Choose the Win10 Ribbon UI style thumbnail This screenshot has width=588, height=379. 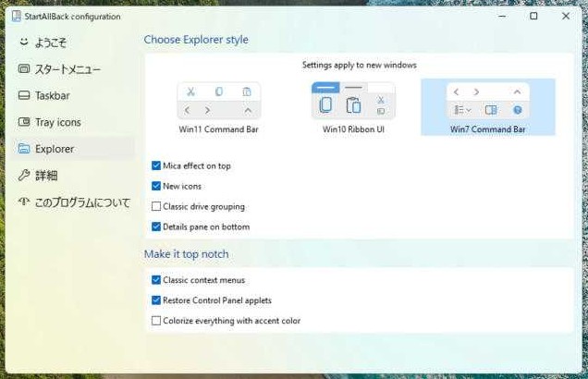click(353, 101)
